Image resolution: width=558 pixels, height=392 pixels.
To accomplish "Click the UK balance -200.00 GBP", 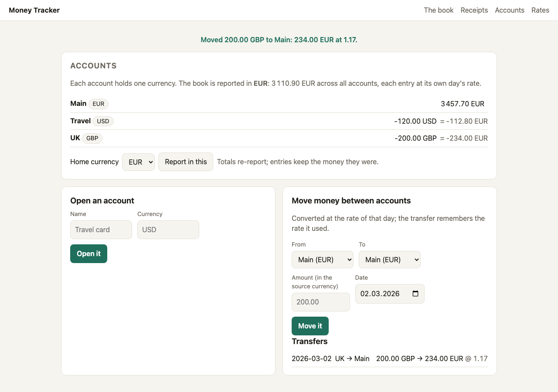I will pyautogui.click(x=415, y=138).
